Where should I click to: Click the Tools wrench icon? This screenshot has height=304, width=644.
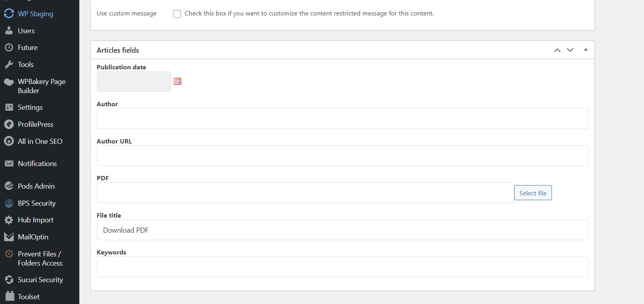click(x=9, y=64)
